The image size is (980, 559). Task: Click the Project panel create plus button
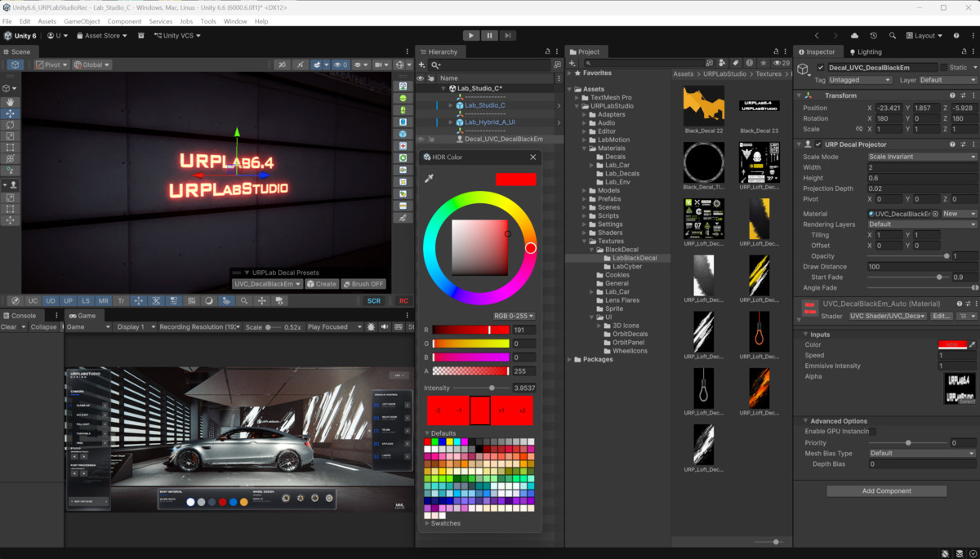click(572, 64)
